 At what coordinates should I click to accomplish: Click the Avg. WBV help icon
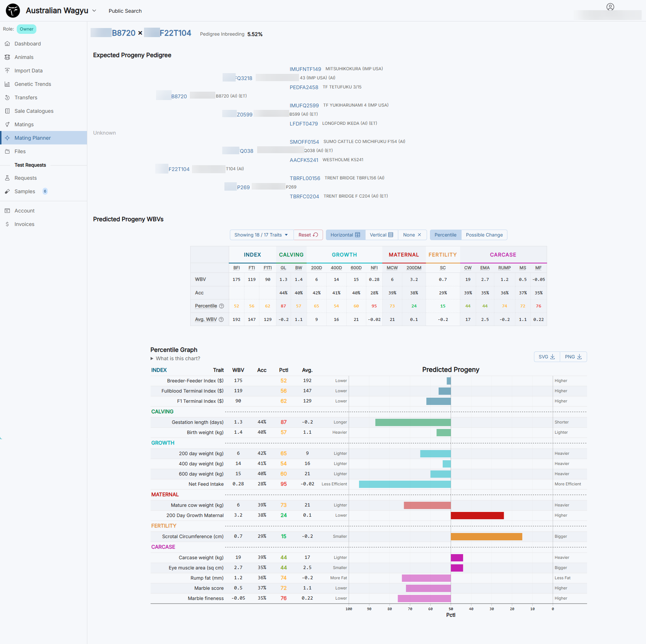221,319
